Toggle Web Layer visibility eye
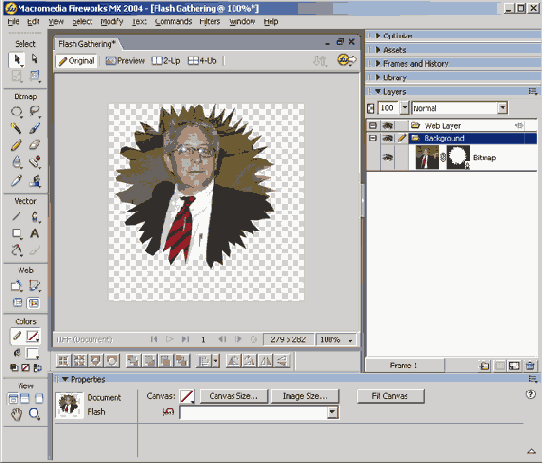 coord(387,126)
